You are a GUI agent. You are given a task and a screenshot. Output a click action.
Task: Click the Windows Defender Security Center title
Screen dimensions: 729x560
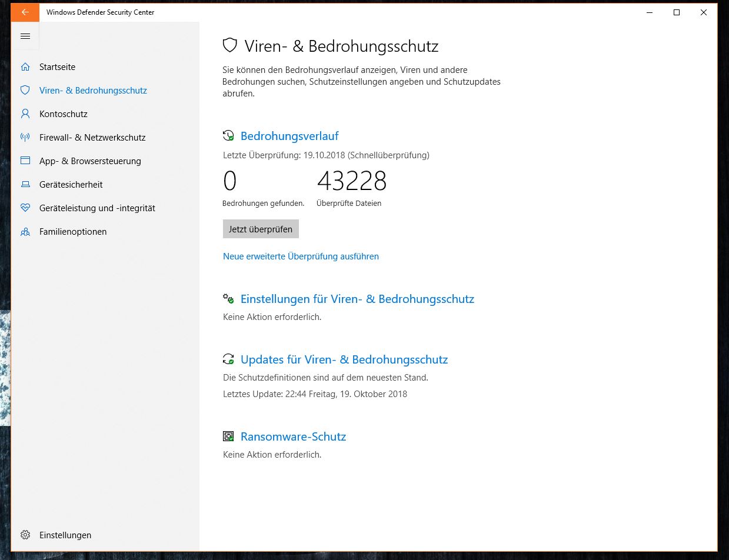tap(101, 12)
